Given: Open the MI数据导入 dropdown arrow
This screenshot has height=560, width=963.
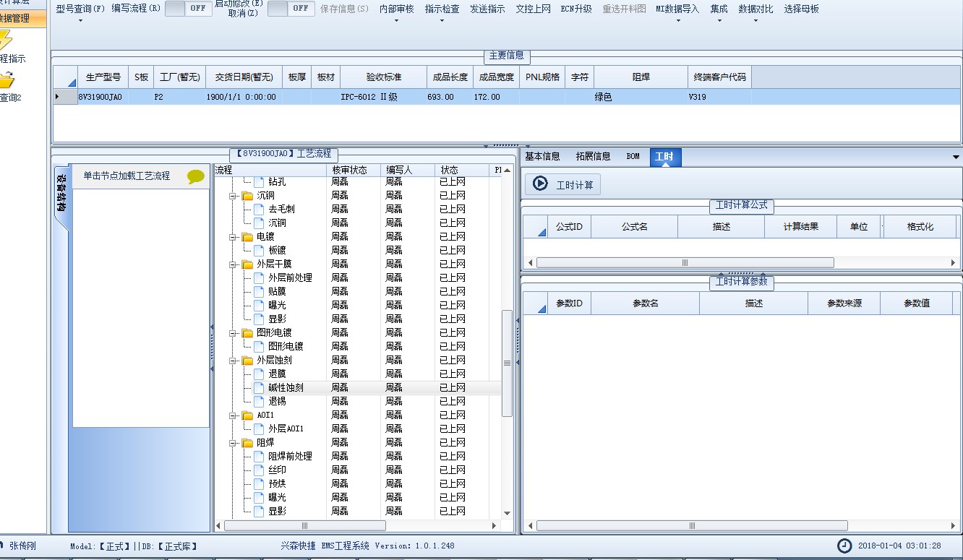Looking at the screenshot, I should click(x=677, y=21).
